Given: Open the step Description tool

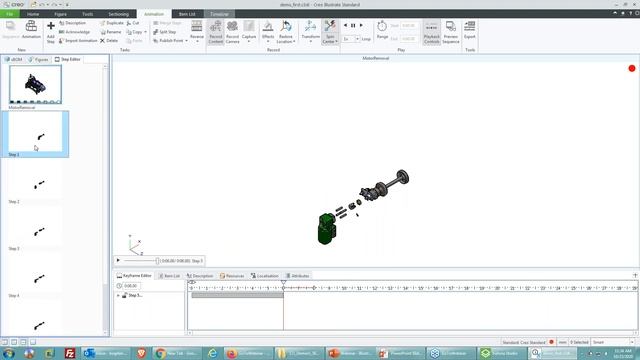Looking at the screenshot, I should (73, 23).
